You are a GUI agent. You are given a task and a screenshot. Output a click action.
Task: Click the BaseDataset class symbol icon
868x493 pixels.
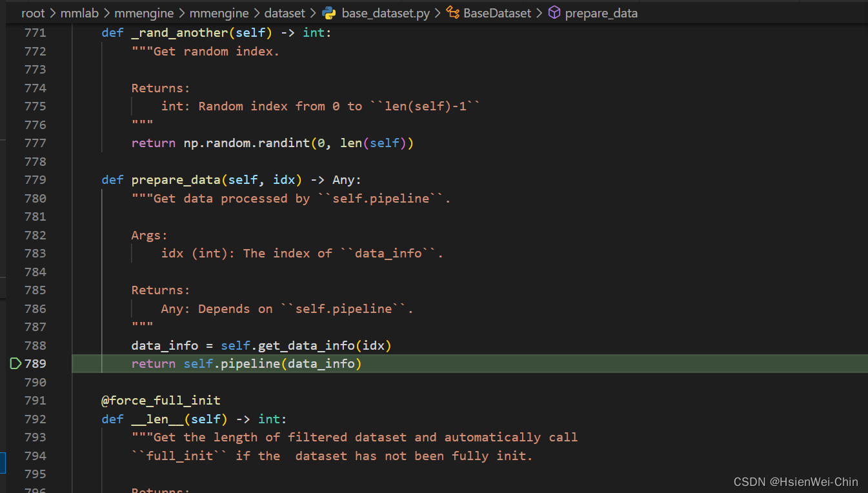(x=453, y=13)
